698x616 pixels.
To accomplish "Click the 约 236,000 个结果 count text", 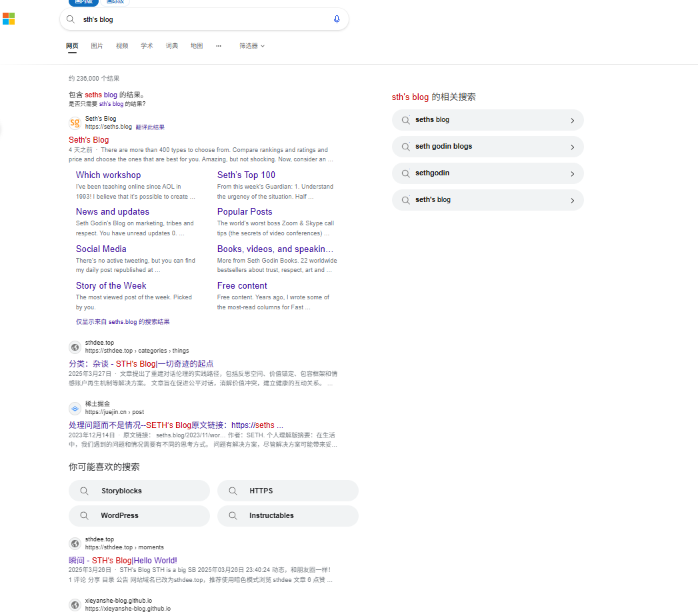I will (x=94, y=79).
